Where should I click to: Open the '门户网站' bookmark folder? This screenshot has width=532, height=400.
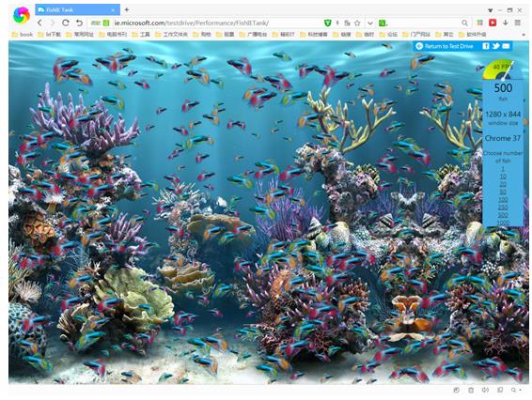[x=416, y=34]
